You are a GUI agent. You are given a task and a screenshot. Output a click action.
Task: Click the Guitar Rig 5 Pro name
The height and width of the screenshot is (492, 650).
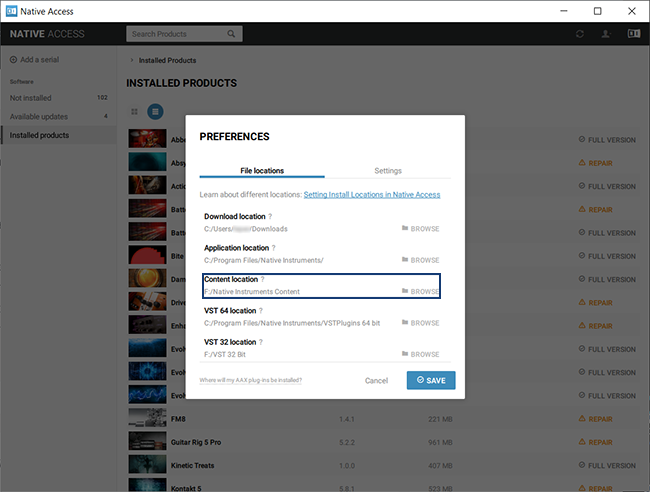click(x=196, y=442)
